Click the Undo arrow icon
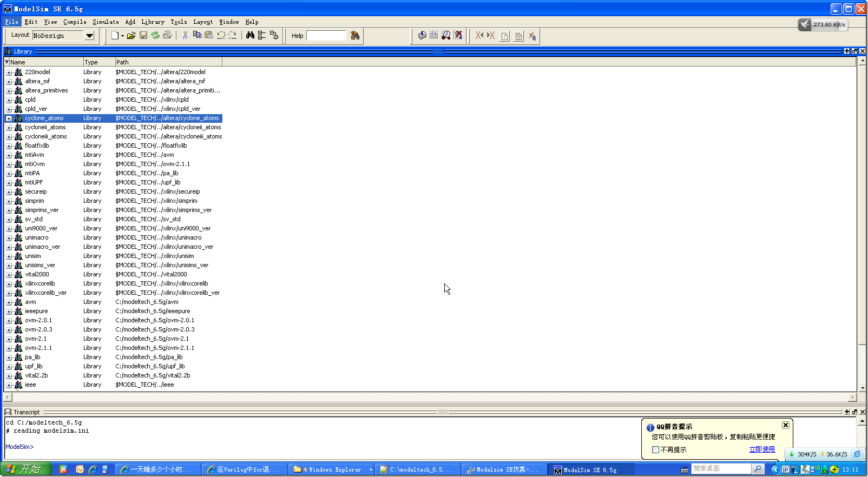The width and height of the screenshot is (868, 477). click(x=221, y=36)
